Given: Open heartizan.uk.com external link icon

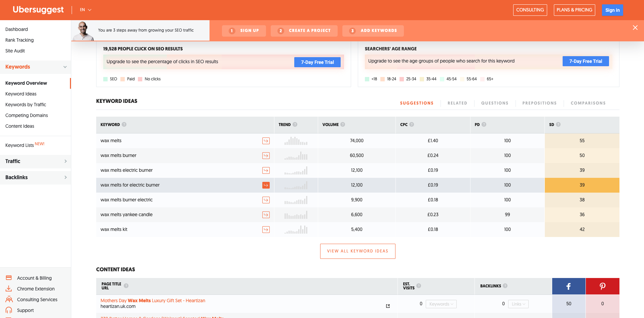Looking at the screenshot, I should click(x=388, y=306).
